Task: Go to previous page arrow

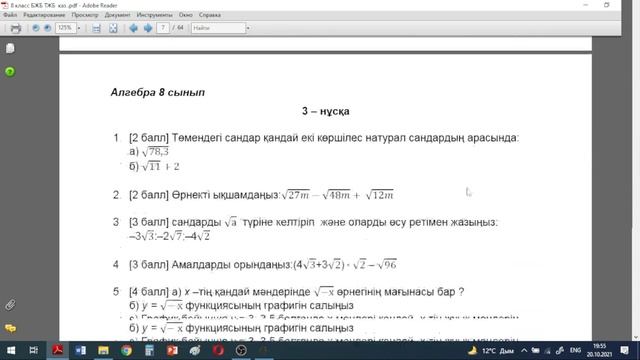Action: point(133,28)
